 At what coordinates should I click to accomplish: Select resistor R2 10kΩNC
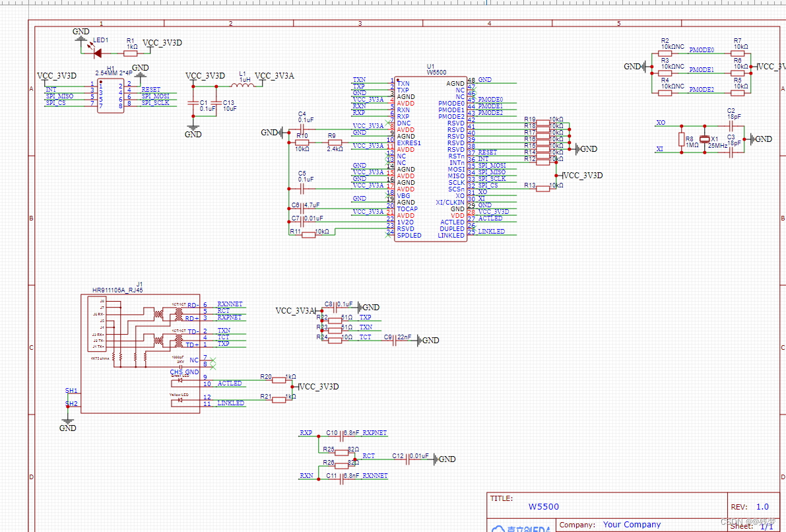pyautogui.click(x=665, y=53)
